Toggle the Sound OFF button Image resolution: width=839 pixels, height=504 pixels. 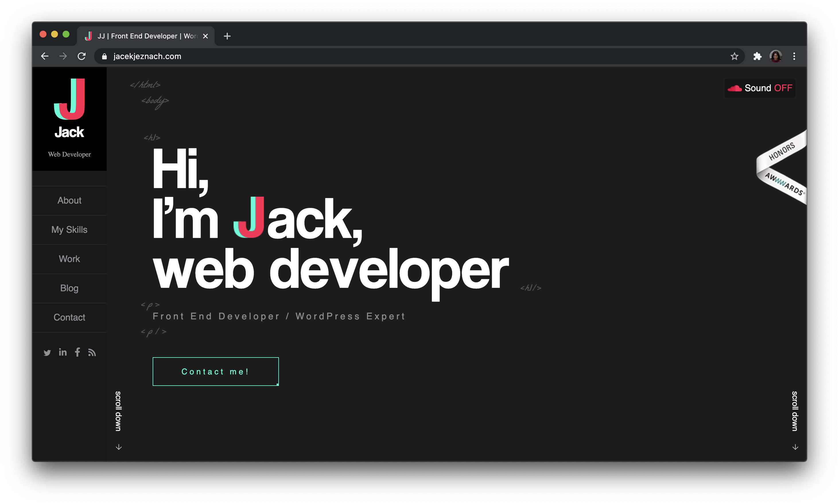tap(760, 88)
